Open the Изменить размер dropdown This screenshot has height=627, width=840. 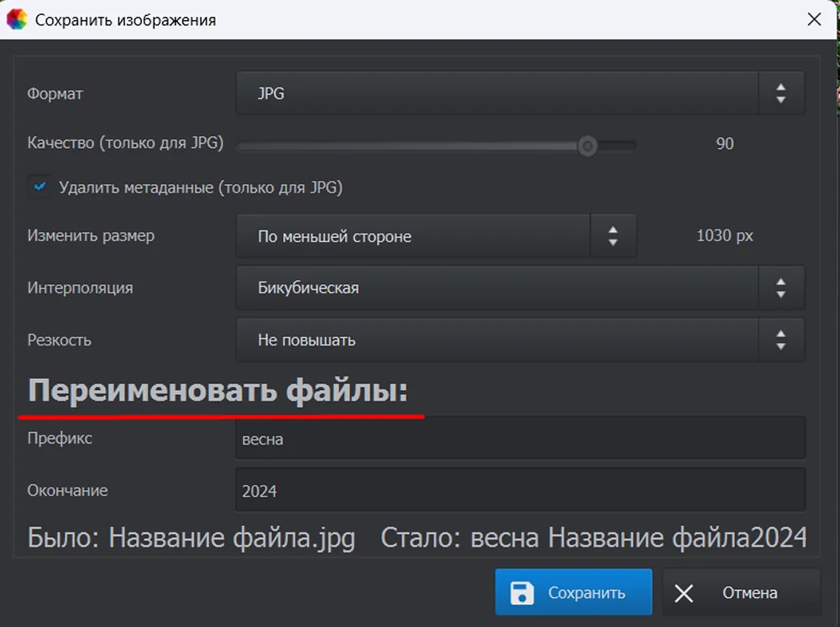[435, 236]
